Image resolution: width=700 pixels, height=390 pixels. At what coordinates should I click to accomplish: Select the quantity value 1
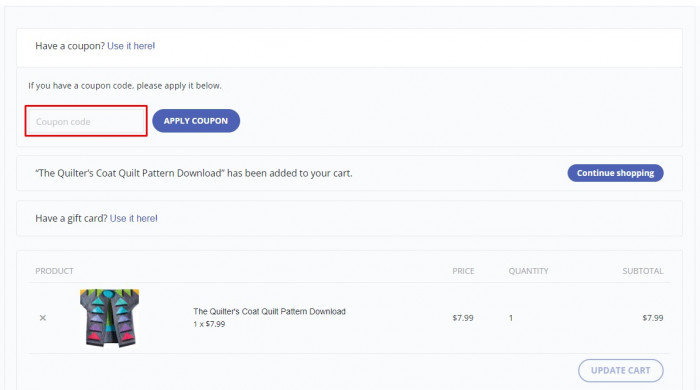point(511,318)
